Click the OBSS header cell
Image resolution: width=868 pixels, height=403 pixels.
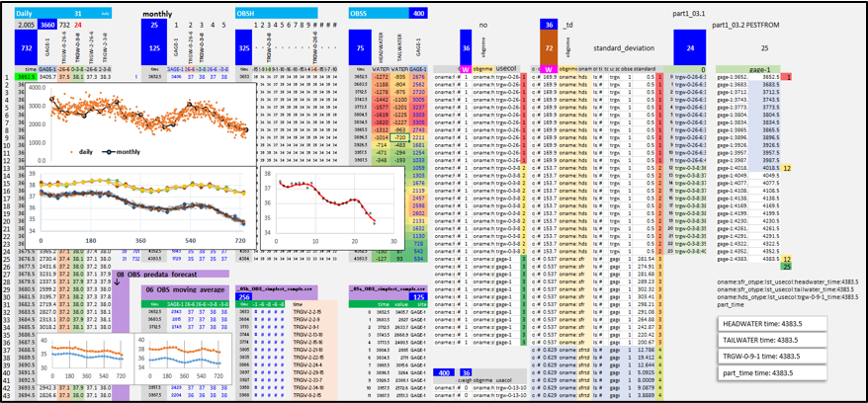click(379, 14)
